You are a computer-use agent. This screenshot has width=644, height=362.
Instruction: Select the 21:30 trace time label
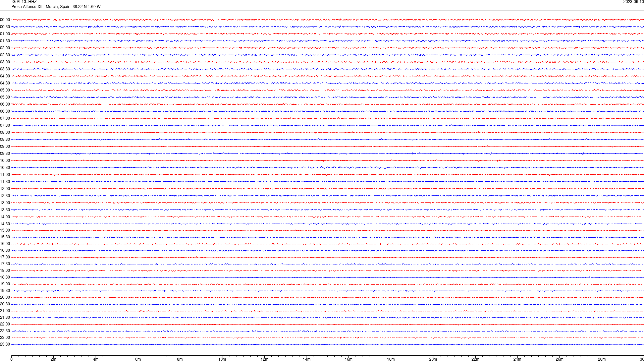click(x=5, y=317)
